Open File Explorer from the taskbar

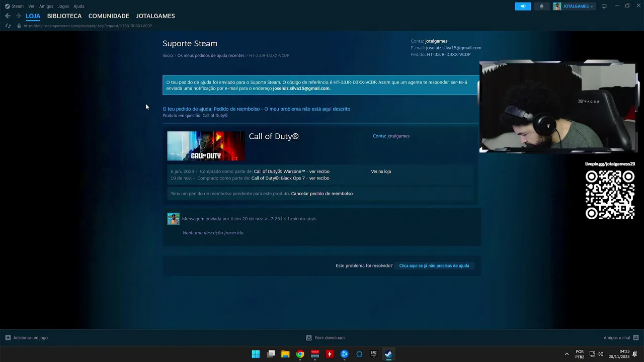(x=285, y=354)
